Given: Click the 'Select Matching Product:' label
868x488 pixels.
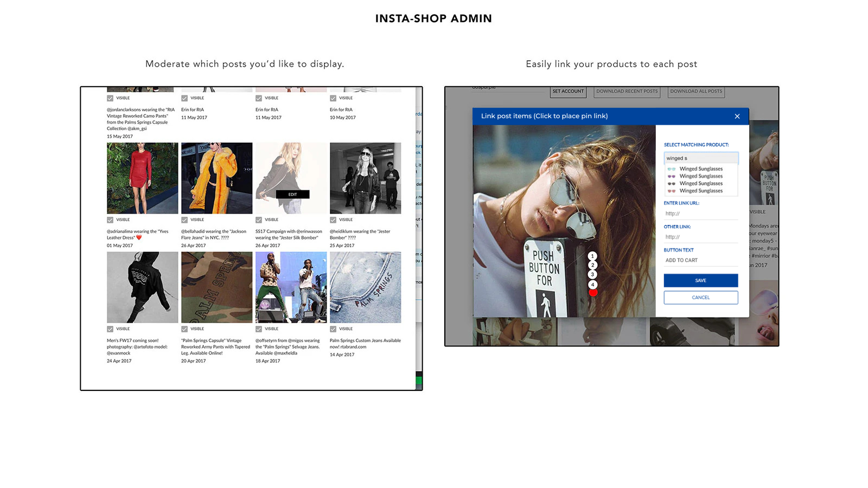Looking at the screenshot, I should (696, 145).
